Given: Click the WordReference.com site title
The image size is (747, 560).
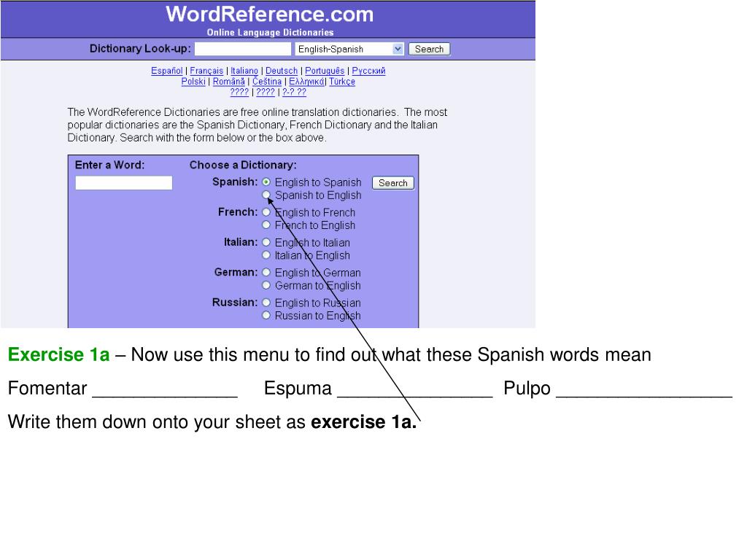Looking at the screenshot, I should click(x=270, y=15).
